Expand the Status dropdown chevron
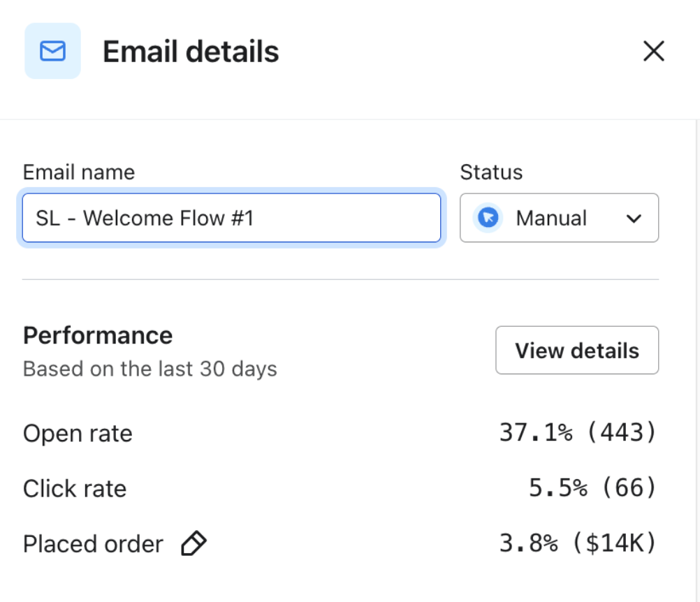700x602 pixels. pos(634,219)
